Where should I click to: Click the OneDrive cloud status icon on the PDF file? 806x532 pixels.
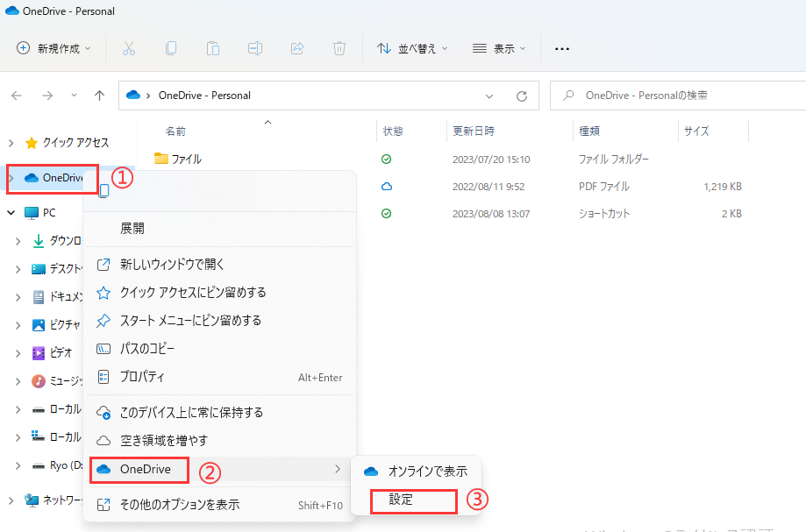pos(385,186)
